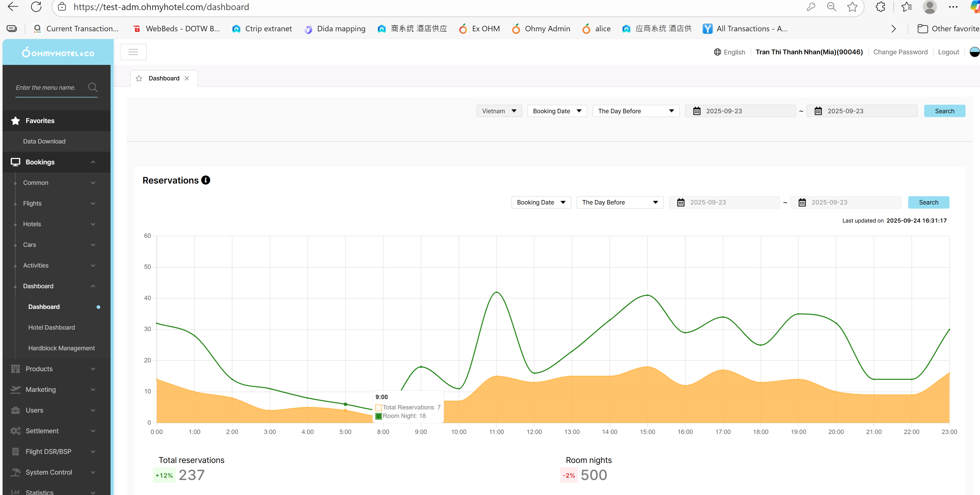
Task: Open Data Download under Favorites
Action: pos(44,141)
